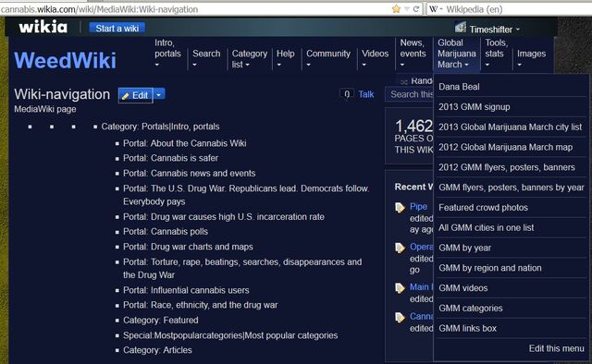Click the edit icon beside Pipe
The image size is (592, 364).
400,208
